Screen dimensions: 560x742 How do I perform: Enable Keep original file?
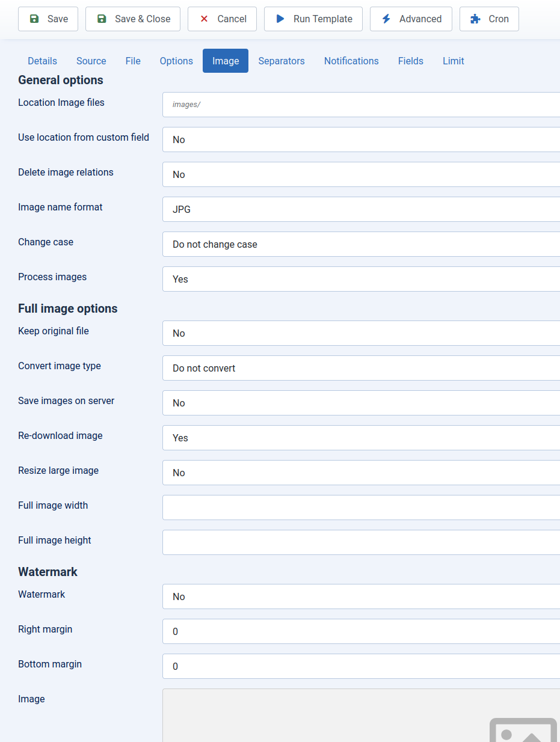(x=361, y=333)
